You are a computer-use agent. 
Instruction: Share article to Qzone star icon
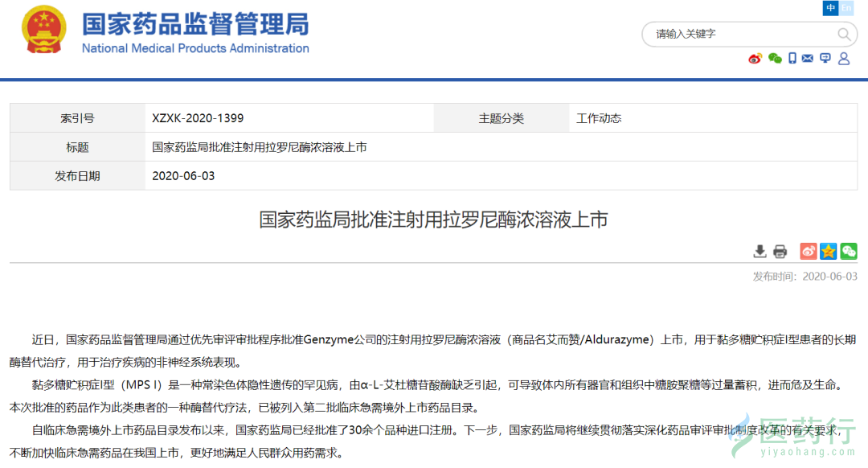pyautogui.click(x=828, y=252)
